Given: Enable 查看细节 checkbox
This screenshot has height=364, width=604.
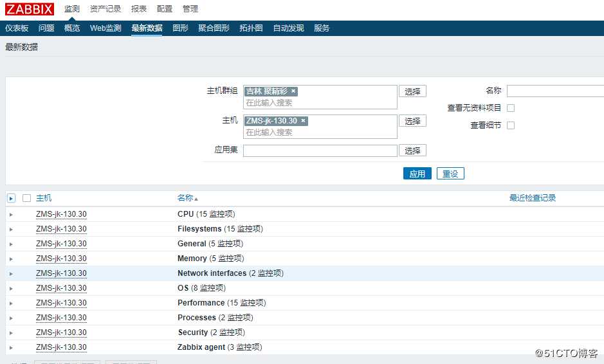Looking at the screenshot, I should [x=511, y=125].
